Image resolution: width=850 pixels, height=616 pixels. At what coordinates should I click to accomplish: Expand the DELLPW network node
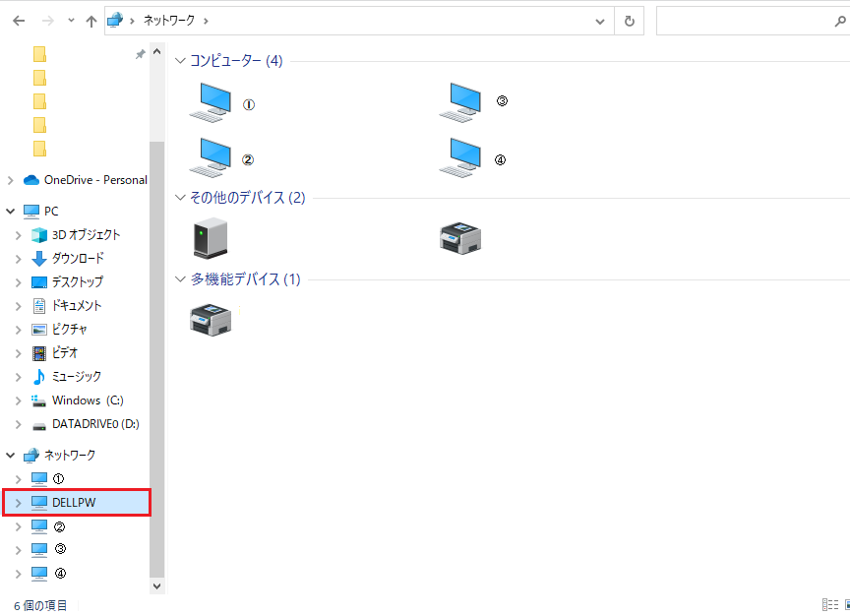[x=18, y=503]
